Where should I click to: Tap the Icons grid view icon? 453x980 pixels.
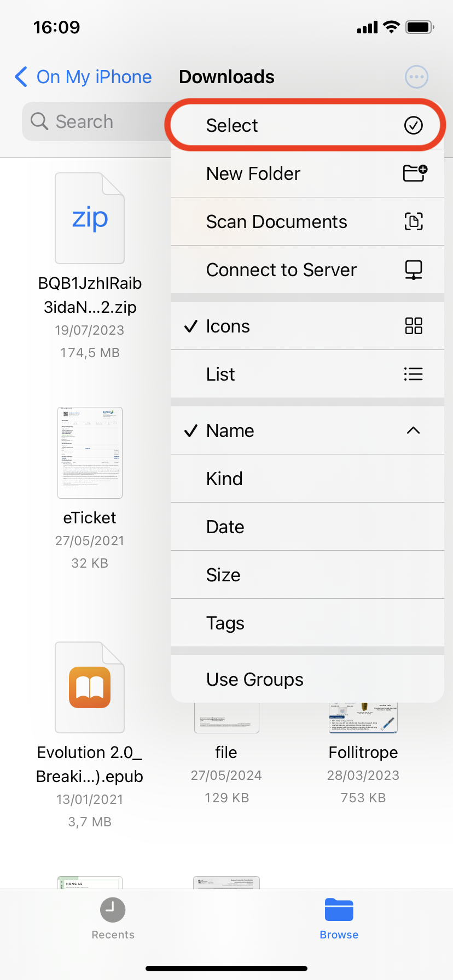pos(414,326)
